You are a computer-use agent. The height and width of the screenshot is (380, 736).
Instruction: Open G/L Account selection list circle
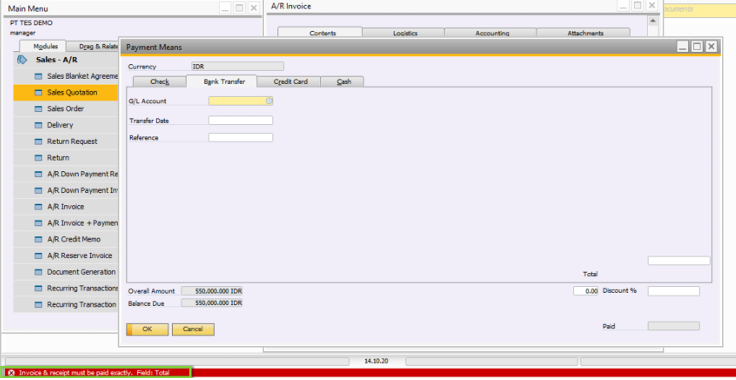[269, 101]
